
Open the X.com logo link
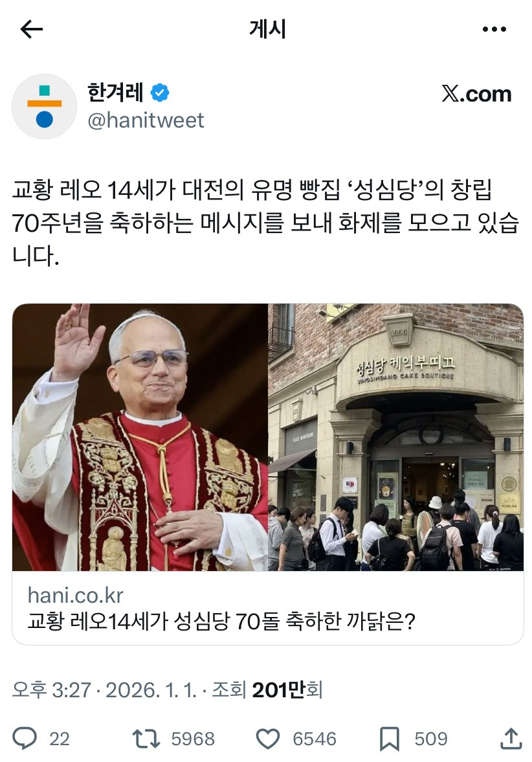tap(476, 94)
